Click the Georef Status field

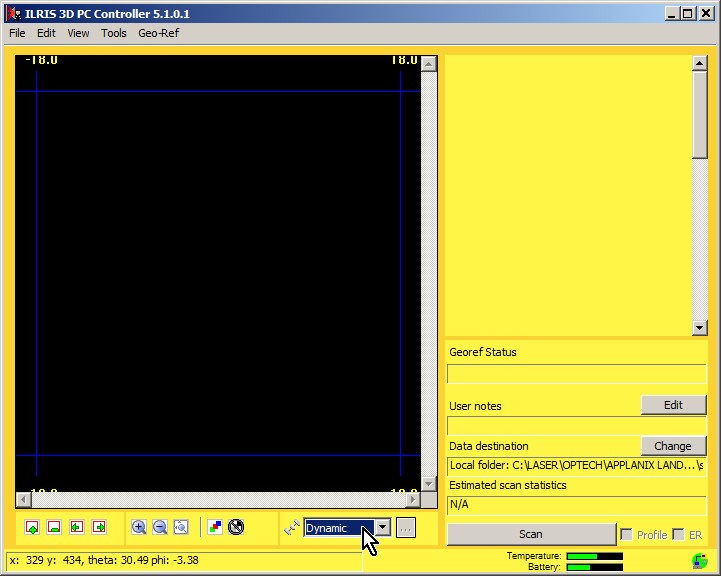click(577, 374)
